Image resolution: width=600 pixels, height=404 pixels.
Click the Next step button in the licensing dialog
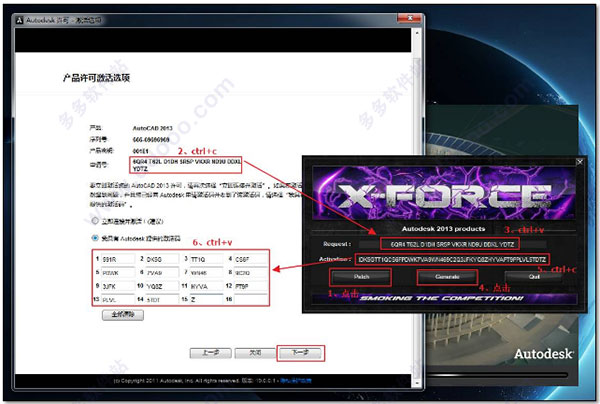pyautogui.click(x=300, y=353)
